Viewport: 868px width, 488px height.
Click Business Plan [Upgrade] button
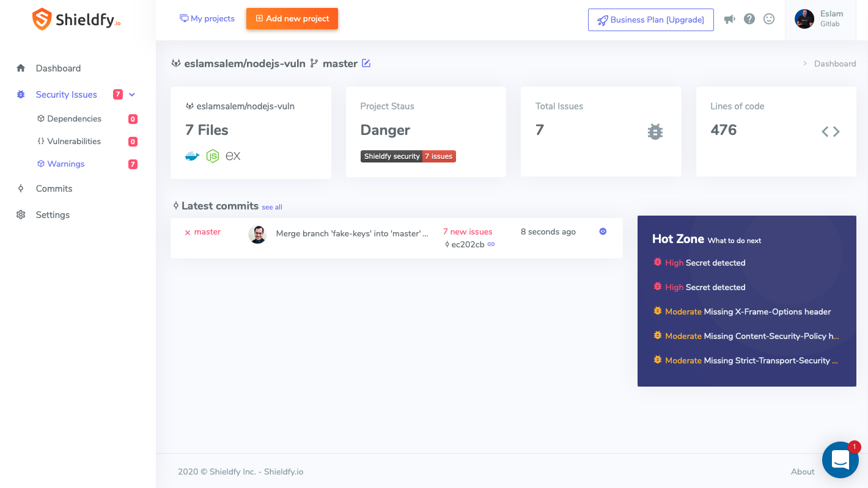point(650,20)
